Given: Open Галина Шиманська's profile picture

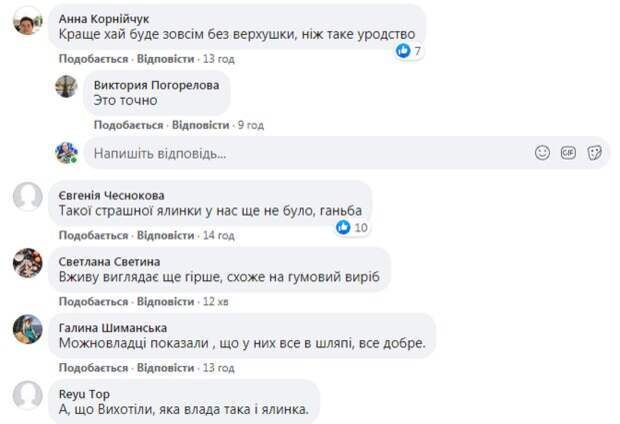Looking at the screenshot, I should [28, 329].
